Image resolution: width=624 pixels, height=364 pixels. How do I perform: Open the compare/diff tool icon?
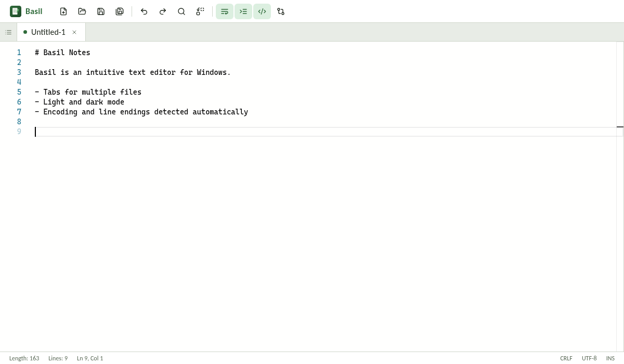pos(281,11)
